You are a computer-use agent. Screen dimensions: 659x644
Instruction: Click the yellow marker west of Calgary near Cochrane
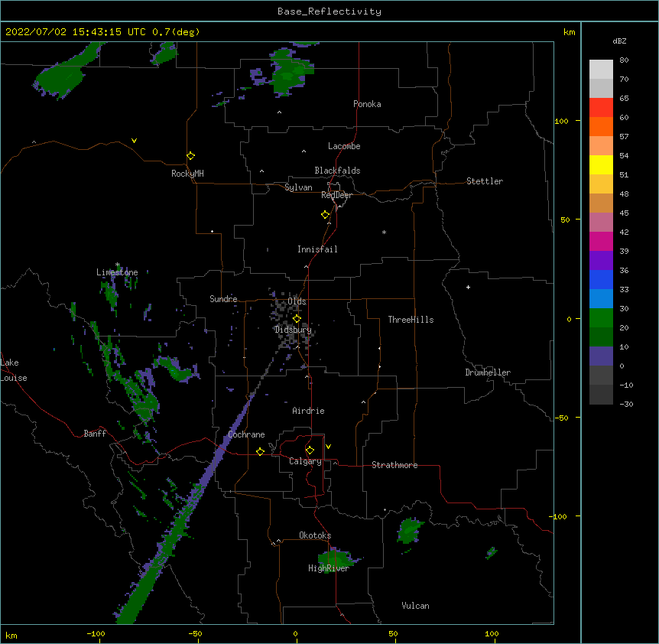pos(260,451)
